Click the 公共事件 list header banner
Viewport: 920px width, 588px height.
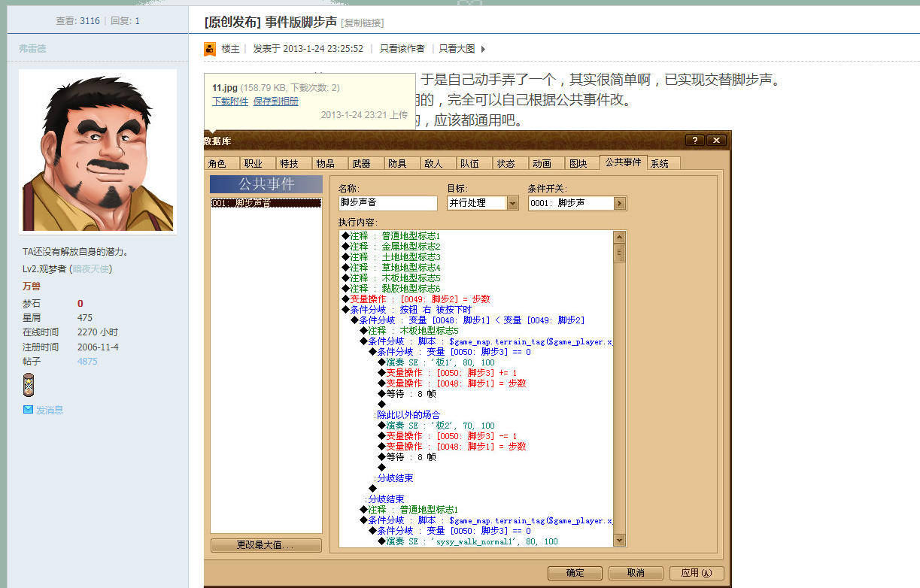point(266,184)
